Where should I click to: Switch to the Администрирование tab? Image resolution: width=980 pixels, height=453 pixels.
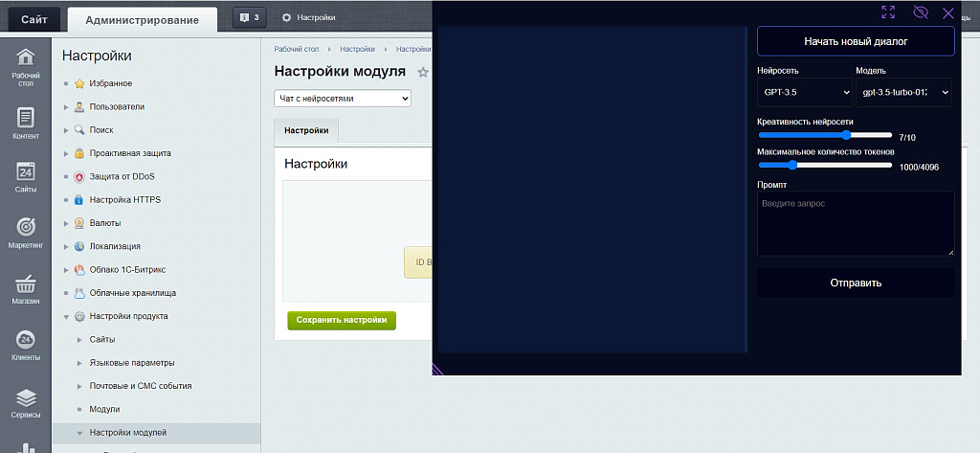(142, 20)
